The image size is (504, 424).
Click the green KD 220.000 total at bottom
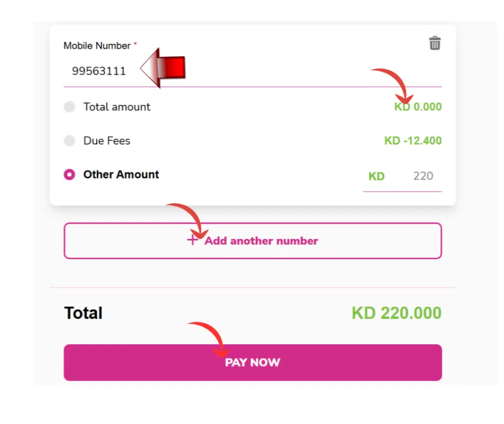(397, 313)
